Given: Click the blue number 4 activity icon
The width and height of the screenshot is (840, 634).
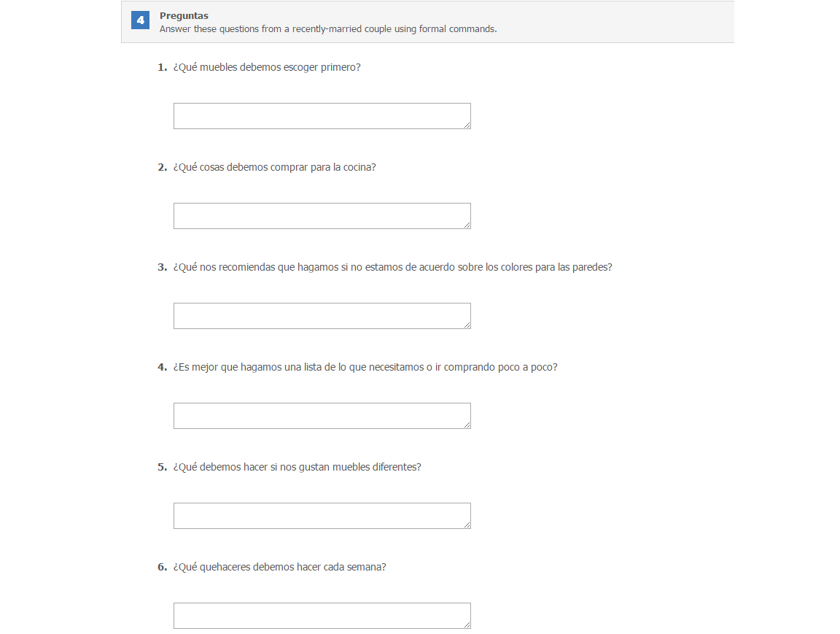Looking at the screenshot, I should click(x=140, y=20).
